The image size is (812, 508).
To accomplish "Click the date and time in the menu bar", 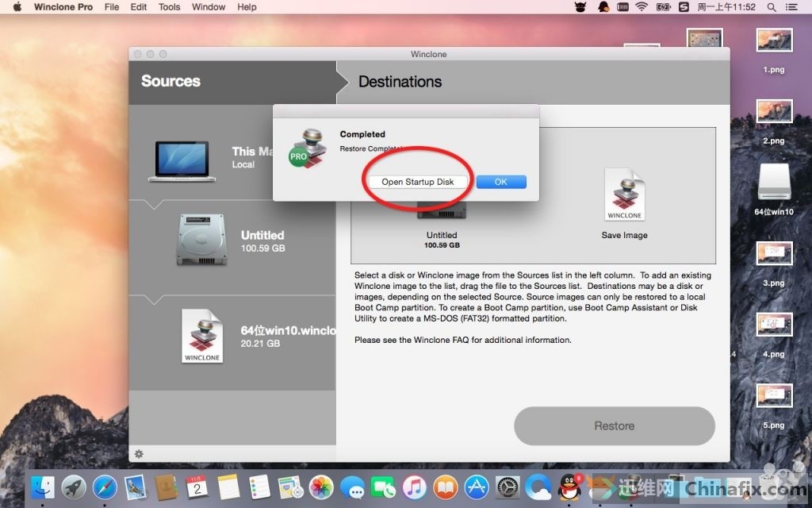I will 726,7.
